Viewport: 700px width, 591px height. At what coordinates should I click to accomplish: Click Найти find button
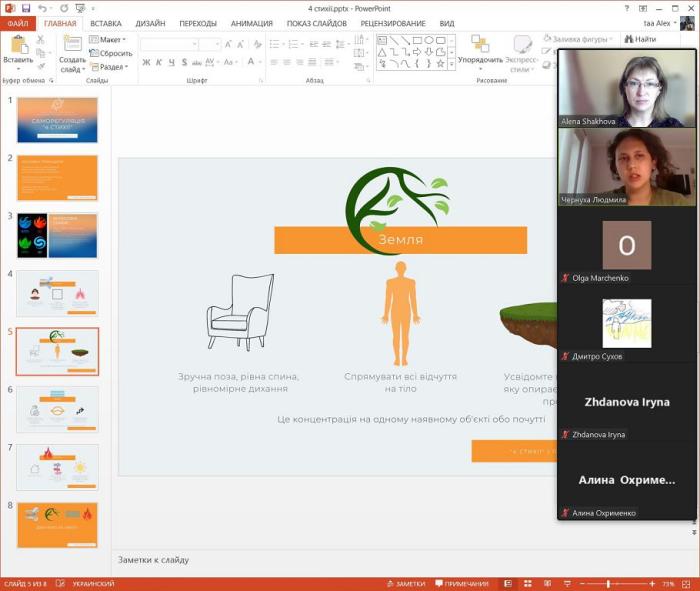640,39
